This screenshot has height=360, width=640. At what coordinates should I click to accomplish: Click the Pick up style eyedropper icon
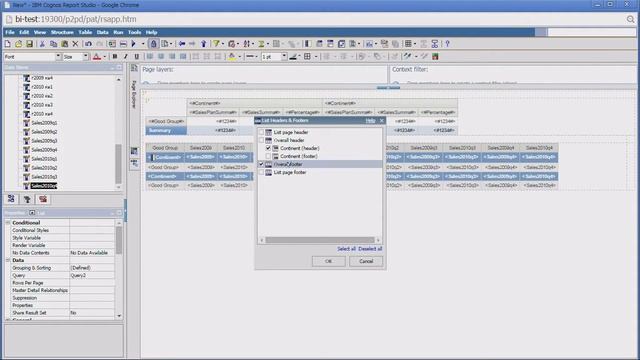[x=407, y=57]
